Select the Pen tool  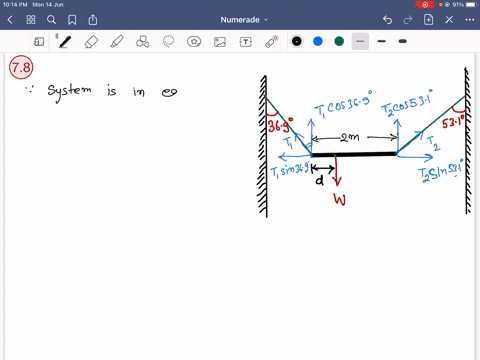coord(64,42)
